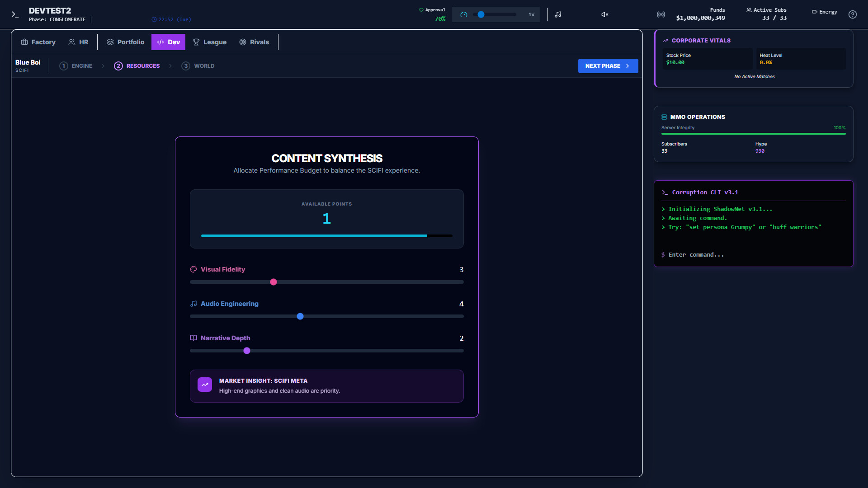This screenshot has width=868, height=488.
Task: Select the 1x game speed toggle
Action: coord(531,14)
